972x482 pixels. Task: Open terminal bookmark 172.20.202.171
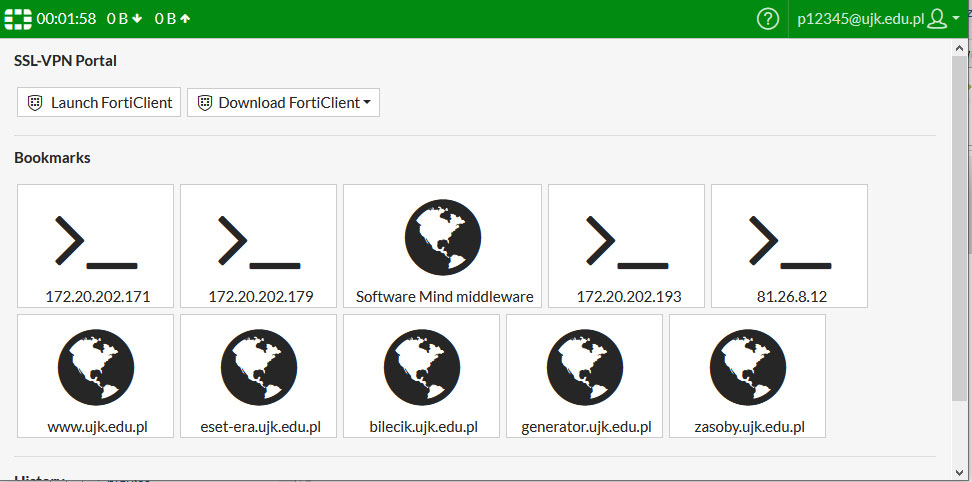[96, 246]
